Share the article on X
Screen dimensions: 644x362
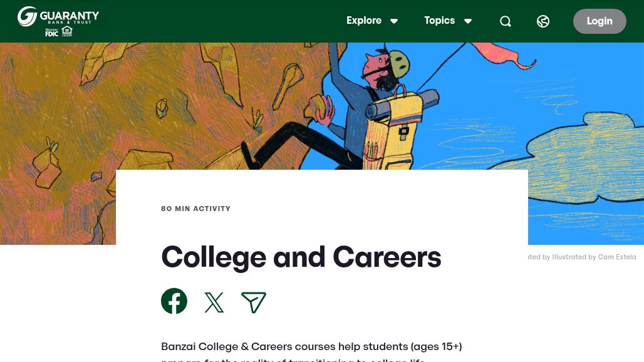[x=214, y=302]
